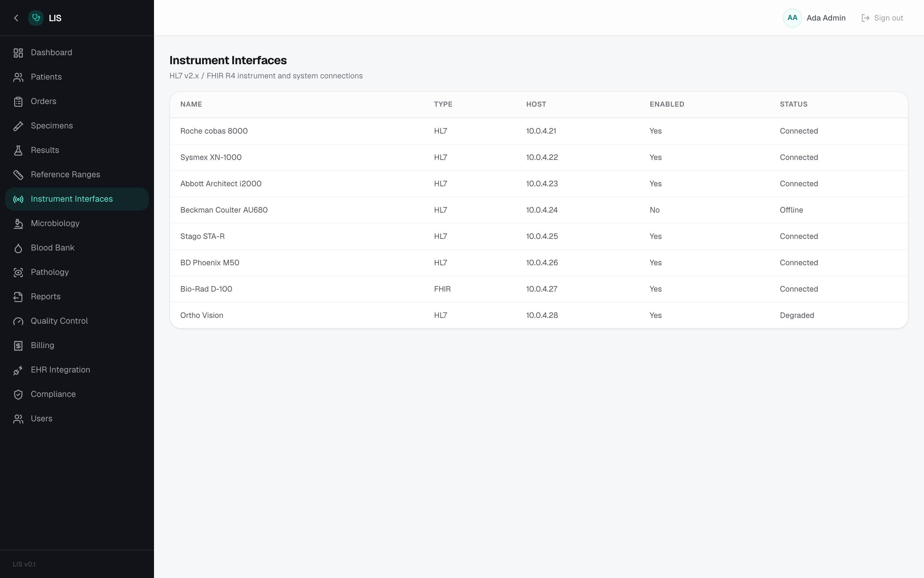924x578 pixels.
Task: Open the Blood Bank page
Action: pos(77,248)
